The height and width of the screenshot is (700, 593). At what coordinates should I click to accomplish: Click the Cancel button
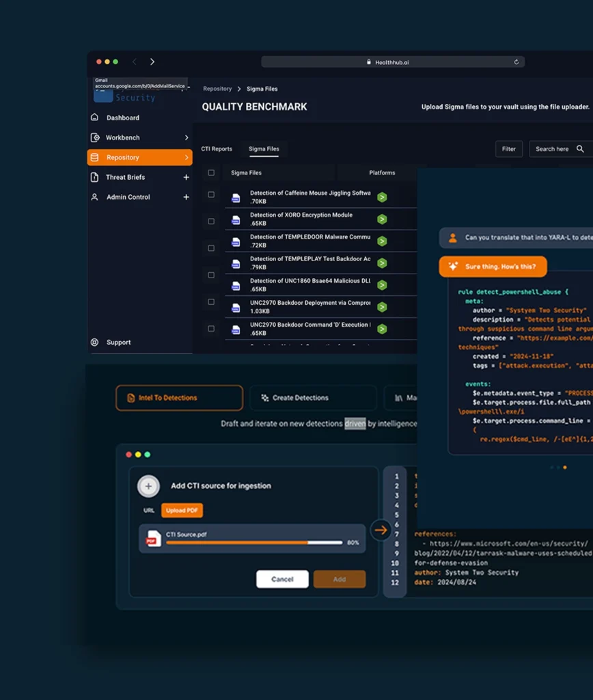(x=282, y=579)
